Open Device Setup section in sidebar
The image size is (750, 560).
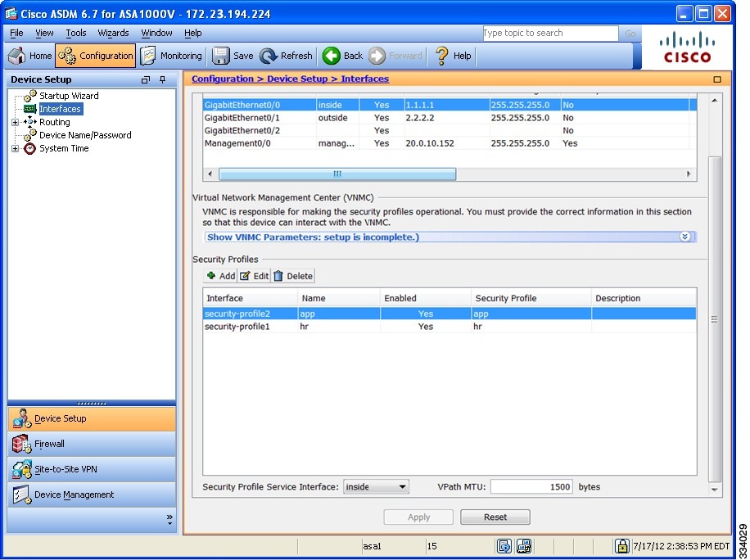(x=92, y=419)
